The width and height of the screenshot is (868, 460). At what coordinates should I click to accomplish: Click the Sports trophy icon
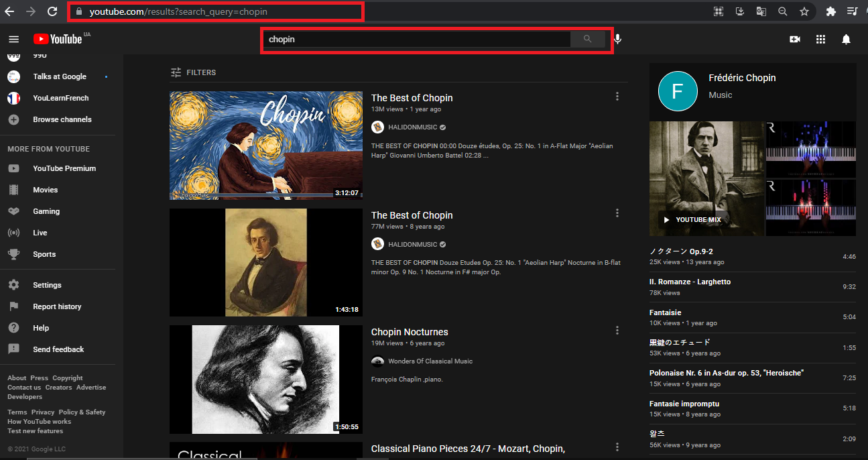[13, 254]
